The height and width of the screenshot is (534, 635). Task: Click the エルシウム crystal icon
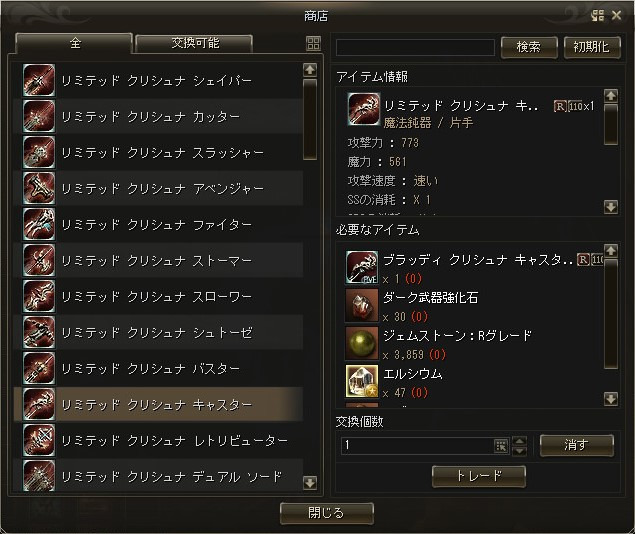click(362, 381)
